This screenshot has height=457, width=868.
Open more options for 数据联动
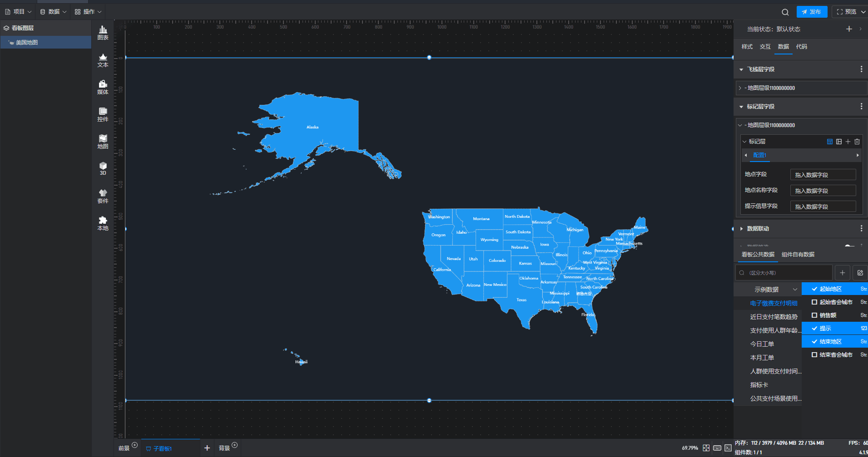(861, 228)
